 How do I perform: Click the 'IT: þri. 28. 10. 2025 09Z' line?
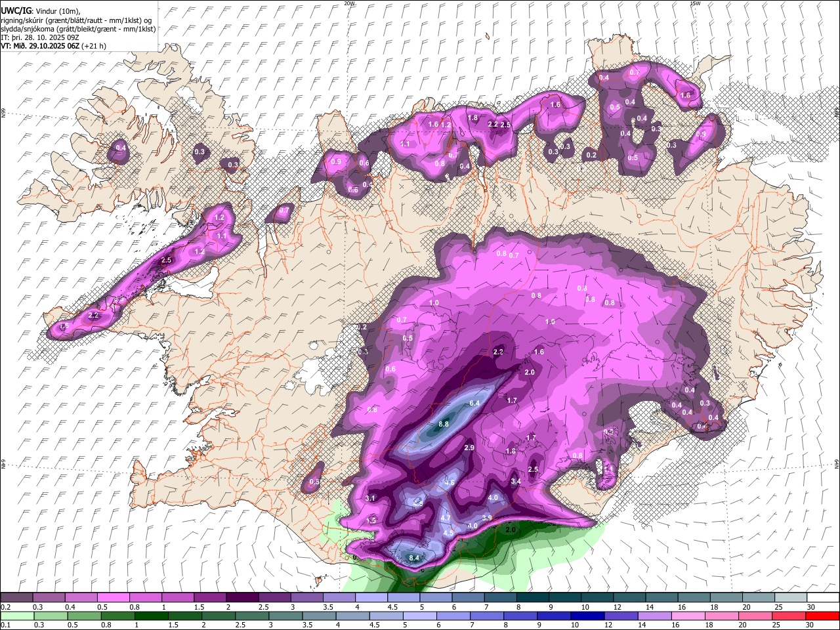click(41, 37)
